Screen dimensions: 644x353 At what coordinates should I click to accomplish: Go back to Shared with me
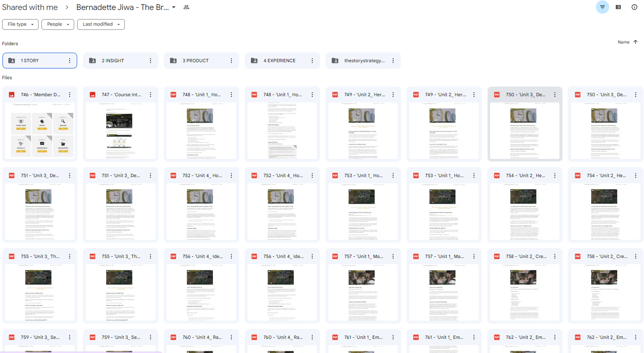[30, 7]
